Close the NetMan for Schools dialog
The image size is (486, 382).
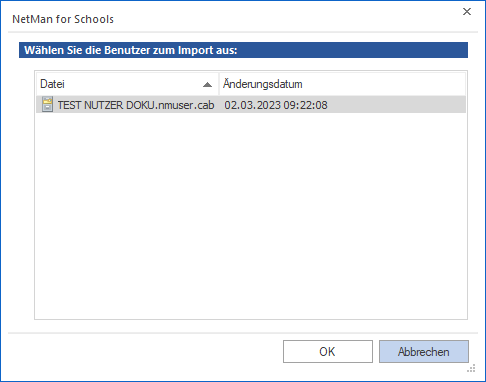[467, 12]
